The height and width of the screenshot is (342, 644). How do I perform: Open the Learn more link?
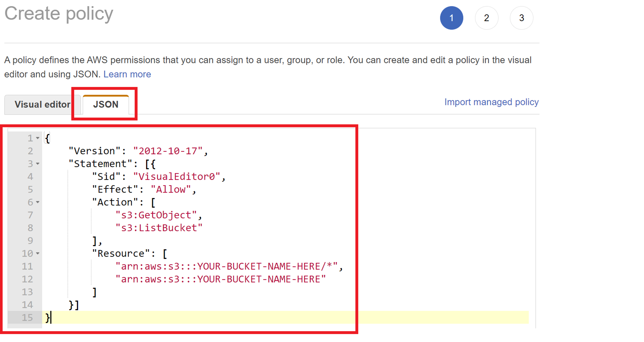click(127, 74)
